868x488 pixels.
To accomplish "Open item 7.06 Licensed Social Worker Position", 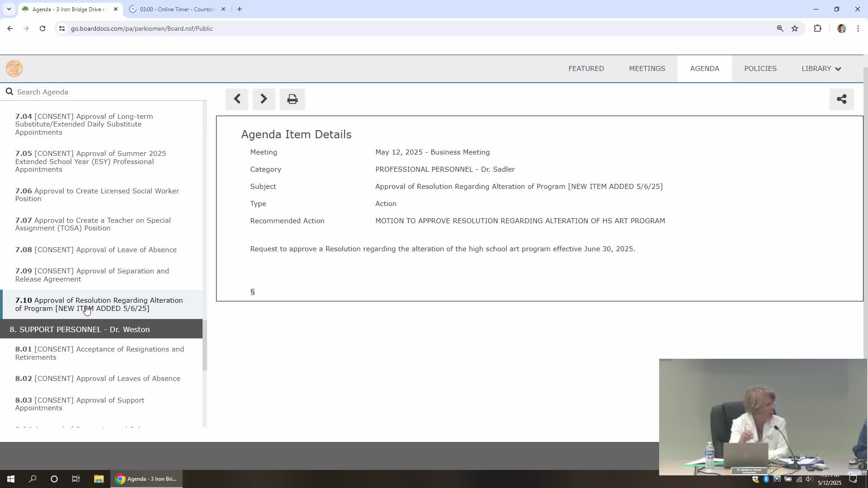I will coord(97,195).
